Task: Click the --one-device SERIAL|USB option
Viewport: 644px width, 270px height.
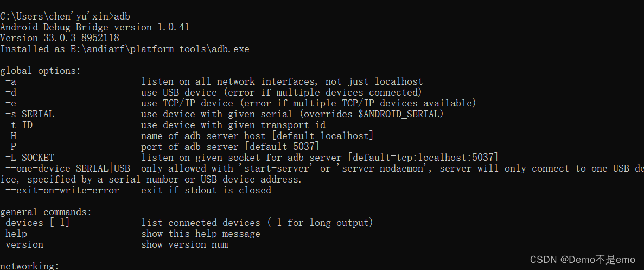Action: pyautogui.click(x=68, y=168)
